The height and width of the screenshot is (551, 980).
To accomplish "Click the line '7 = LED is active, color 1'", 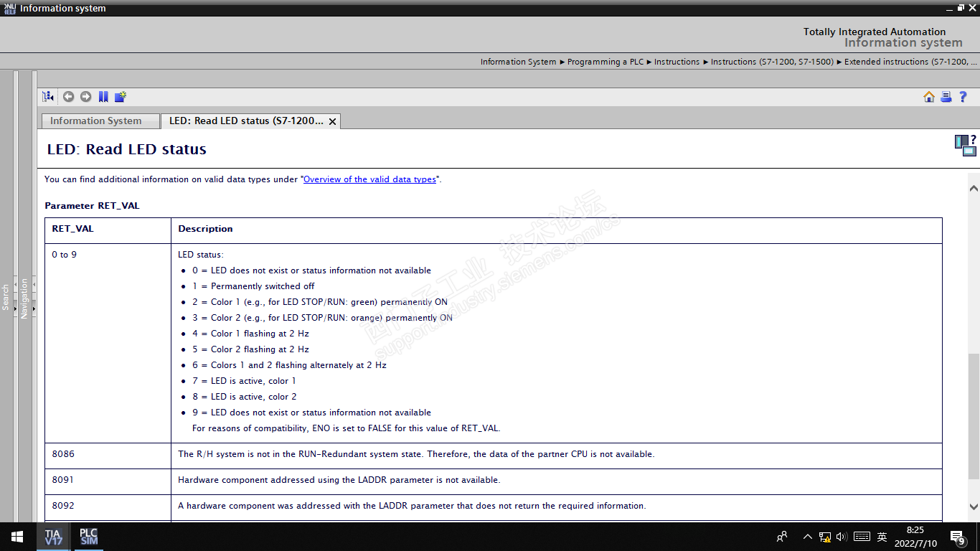I will point(244,381).
